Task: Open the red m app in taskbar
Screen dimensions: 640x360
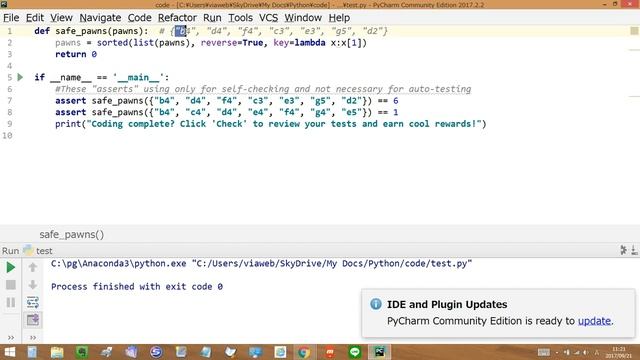Action: pos(330,352)
